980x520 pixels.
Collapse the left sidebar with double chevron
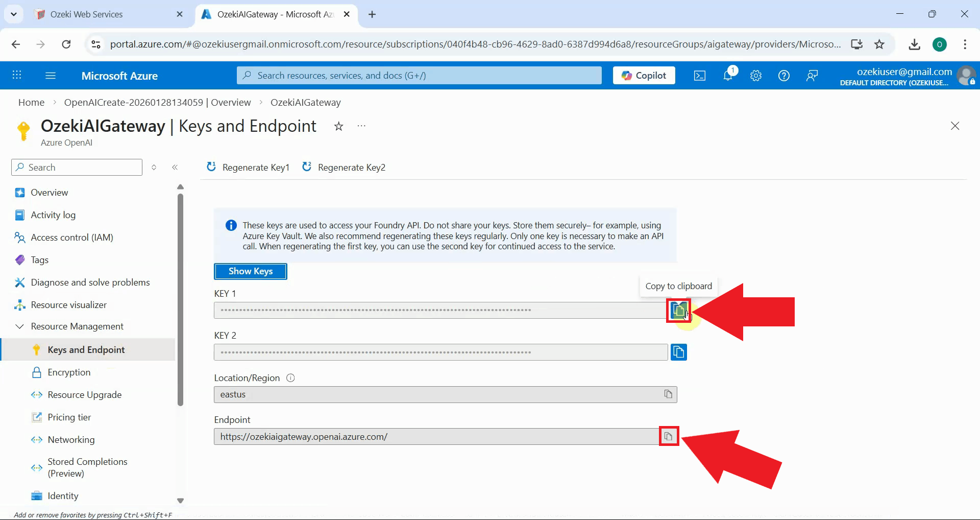[175, 167]
